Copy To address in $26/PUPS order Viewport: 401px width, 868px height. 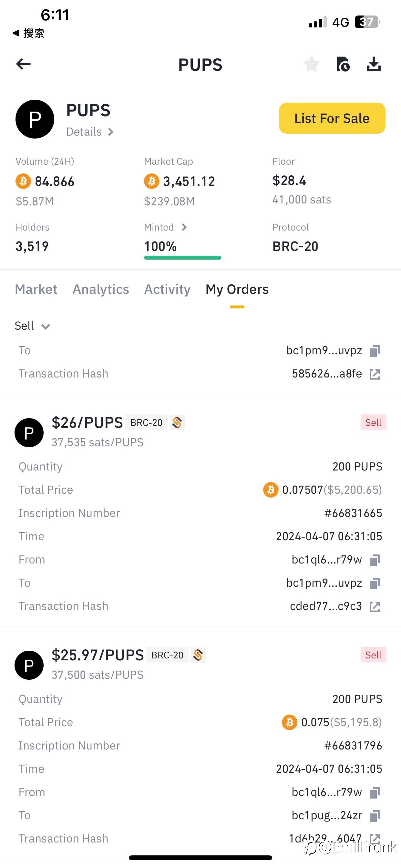375,583
